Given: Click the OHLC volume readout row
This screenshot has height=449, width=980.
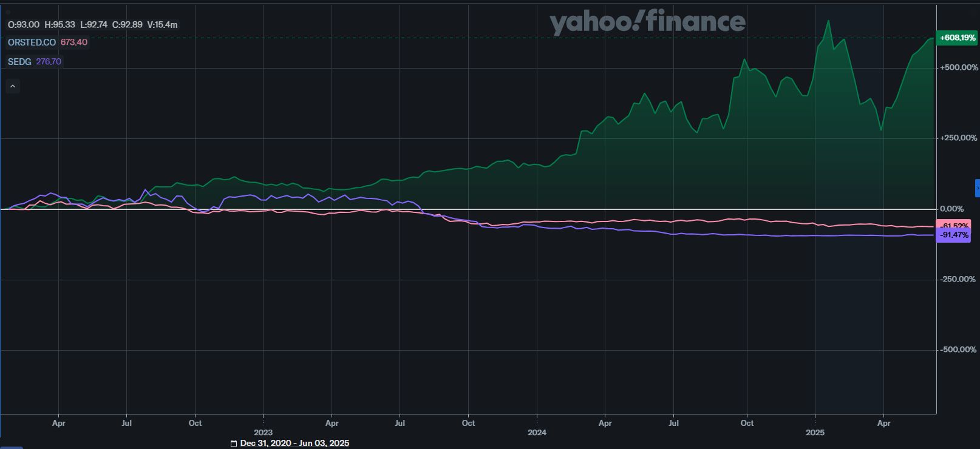Looking at the screenshot, I should pos(92,25).
